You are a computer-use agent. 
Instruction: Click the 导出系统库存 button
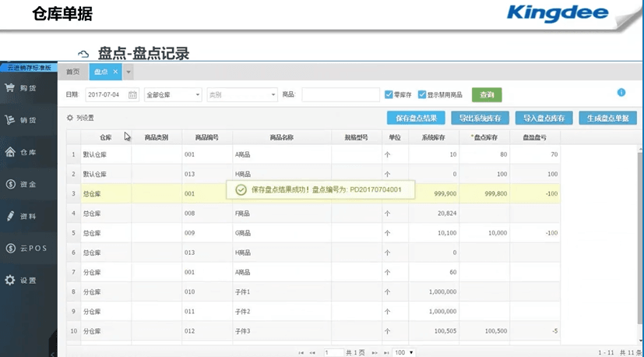[480, 118]
